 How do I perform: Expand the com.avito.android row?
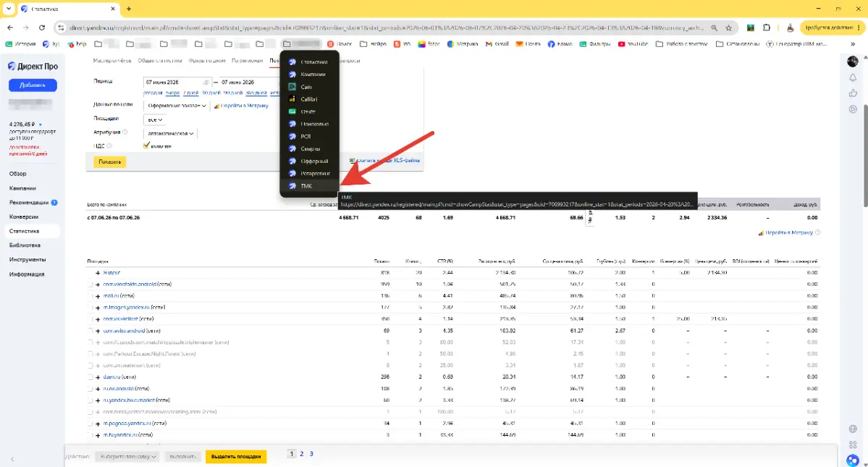coord(98,331)
